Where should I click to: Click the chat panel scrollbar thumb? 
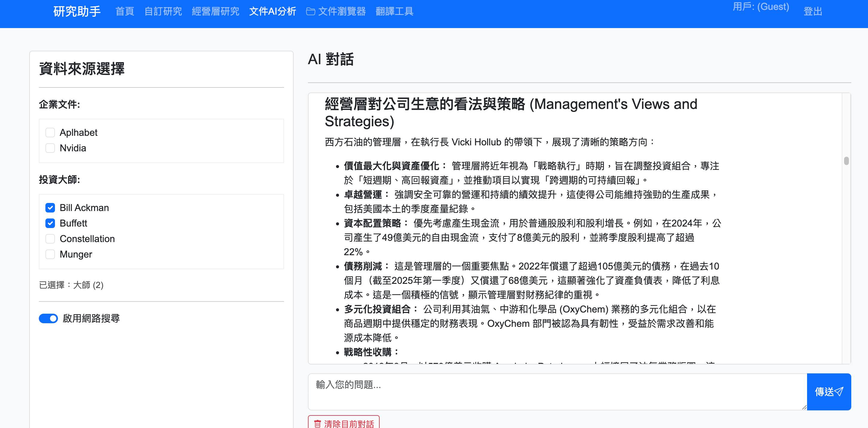coord(846,161)
